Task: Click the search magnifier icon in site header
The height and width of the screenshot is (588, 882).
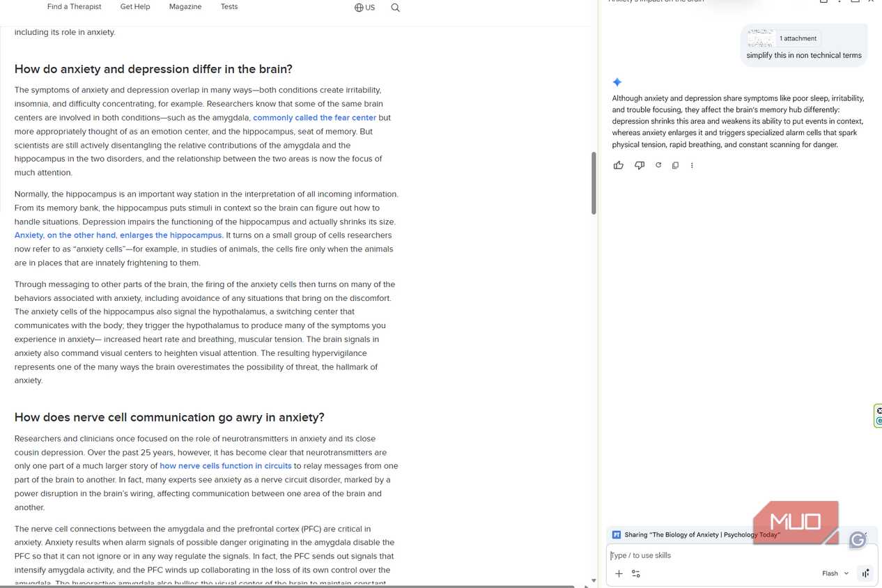Action: [395, 8]
